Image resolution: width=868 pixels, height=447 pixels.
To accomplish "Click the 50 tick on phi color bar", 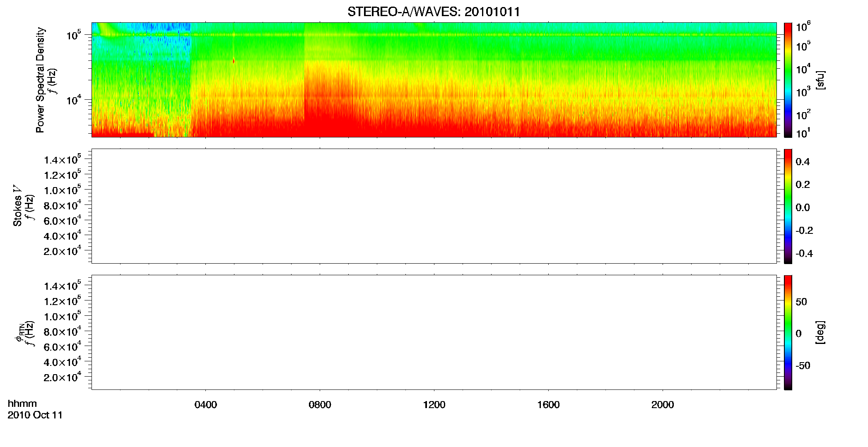I will pos(801,302).
